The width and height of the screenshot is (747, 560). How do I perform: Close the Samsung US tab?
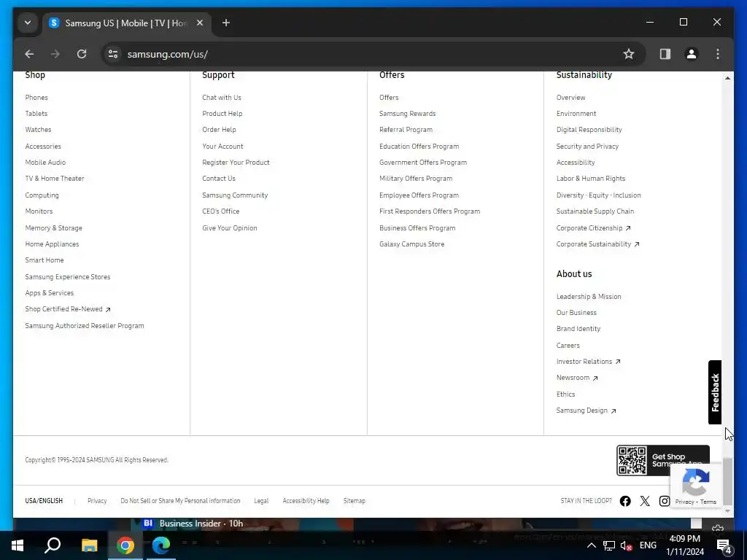pos(200,23)
